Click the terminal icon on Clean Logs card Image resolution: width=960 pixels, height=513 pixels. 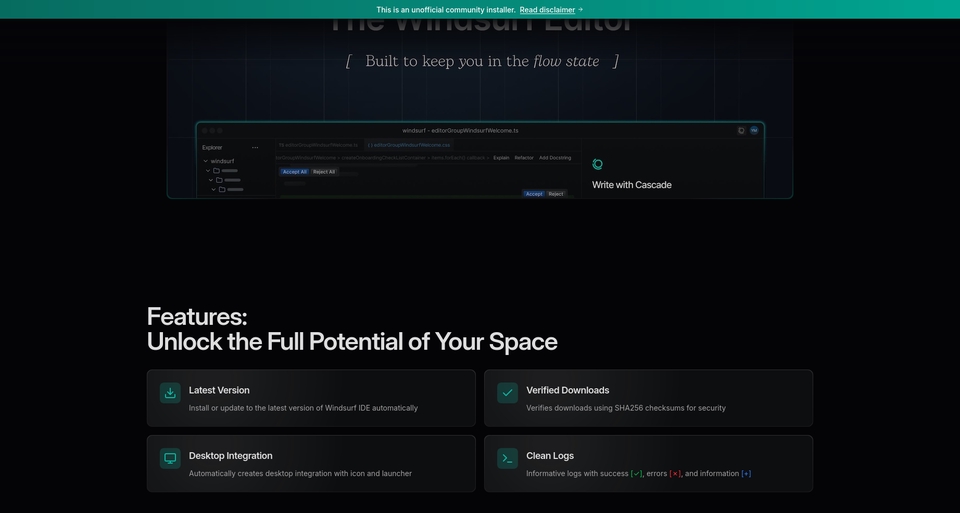(508, 459)
